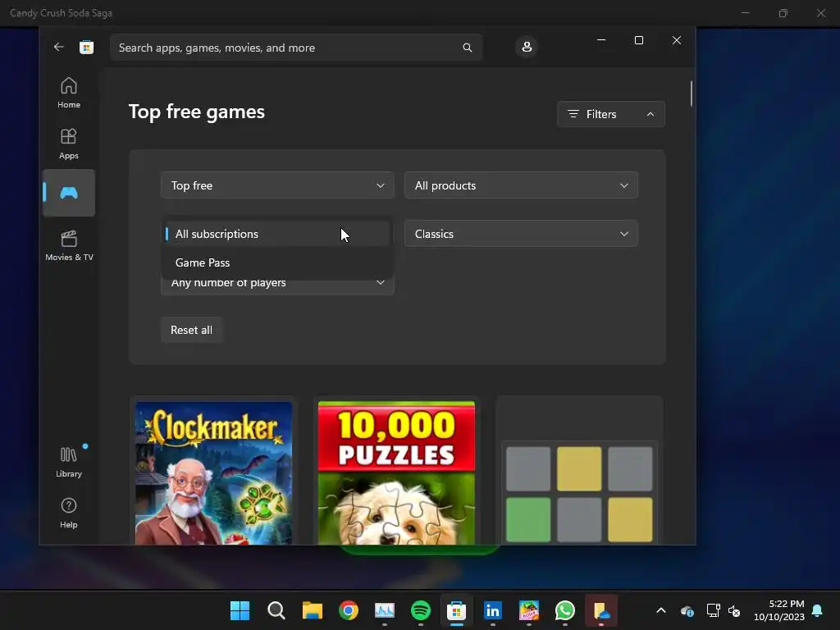840x630 pixels.
Task: Open the Any number of players dropdown
Action: [277, 285]
